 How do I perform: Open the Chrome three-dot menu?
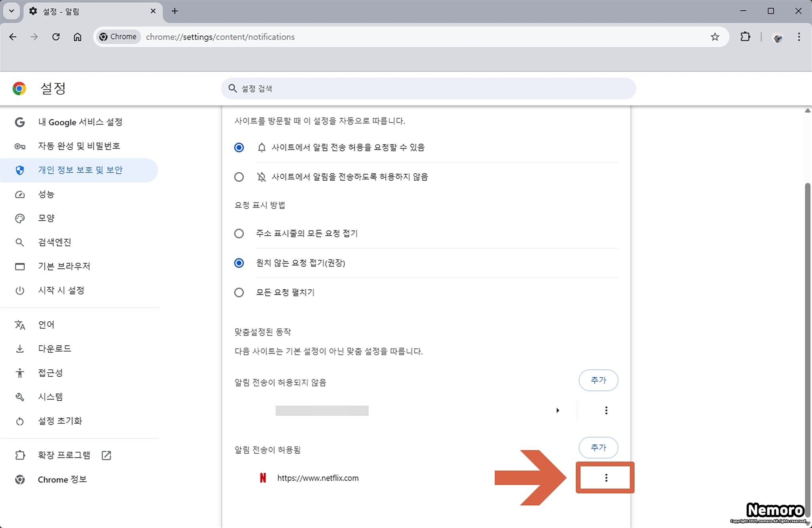point(799,37)
